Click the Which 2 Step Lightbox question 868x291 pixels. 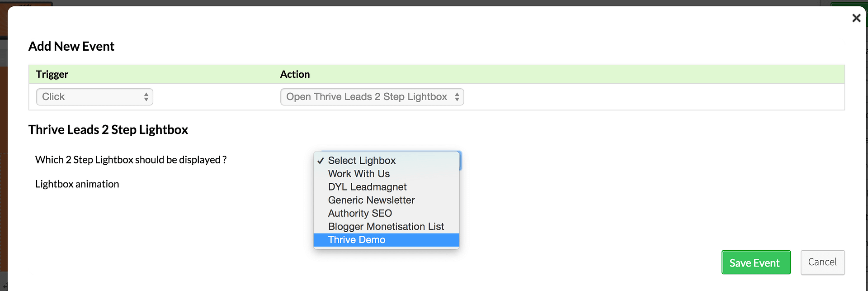(x=131, y=160)
